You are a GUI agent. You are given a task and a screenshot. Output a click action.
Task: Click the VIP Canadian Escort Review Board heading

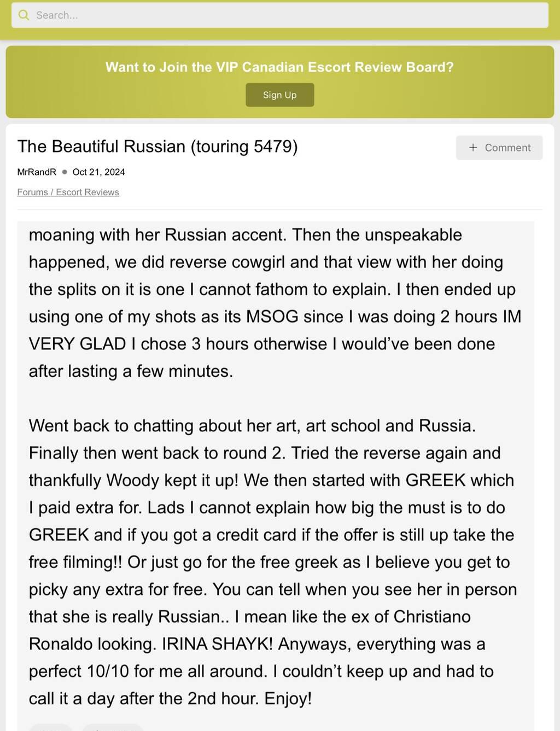point(279,67)
